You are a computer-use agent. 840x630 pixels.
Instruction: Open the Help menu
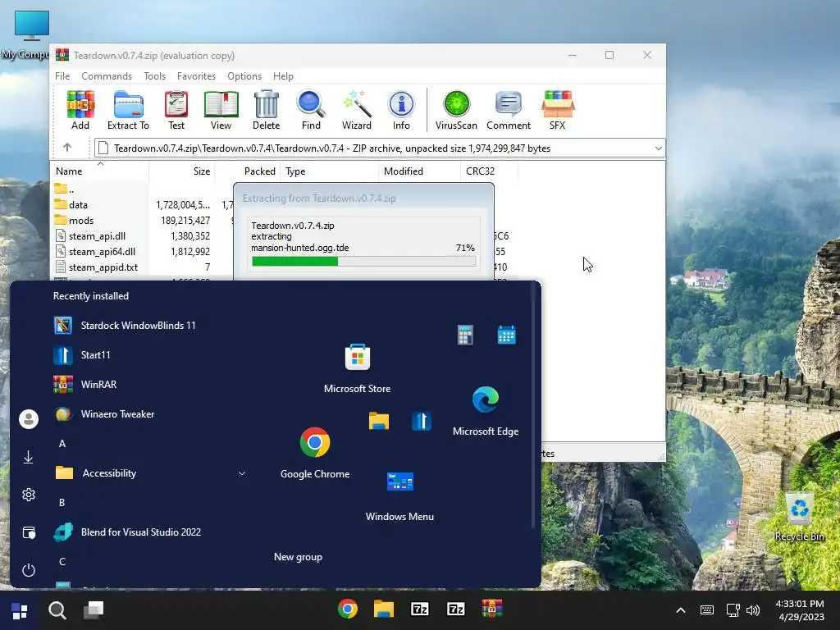283,76
